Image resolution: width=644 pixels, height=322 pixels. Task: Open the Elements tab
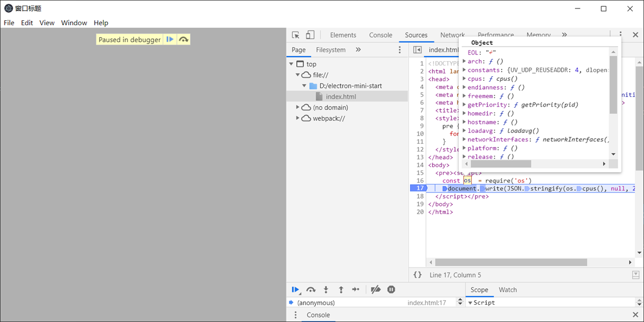pyautogui.click(x=343, y=35)
